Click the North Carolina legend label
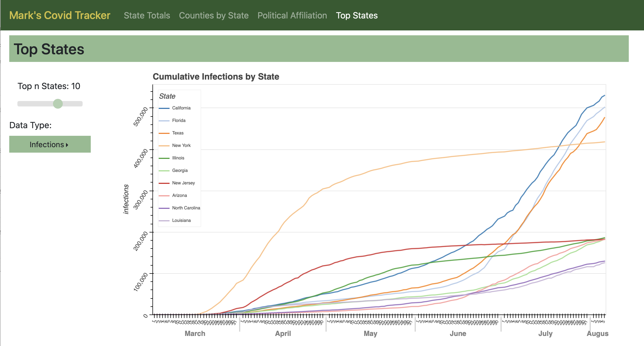 pos(186,208)
